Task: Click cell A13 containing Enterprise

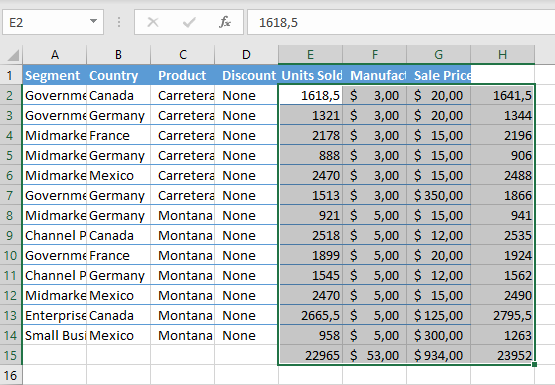Action: (55, 315)
